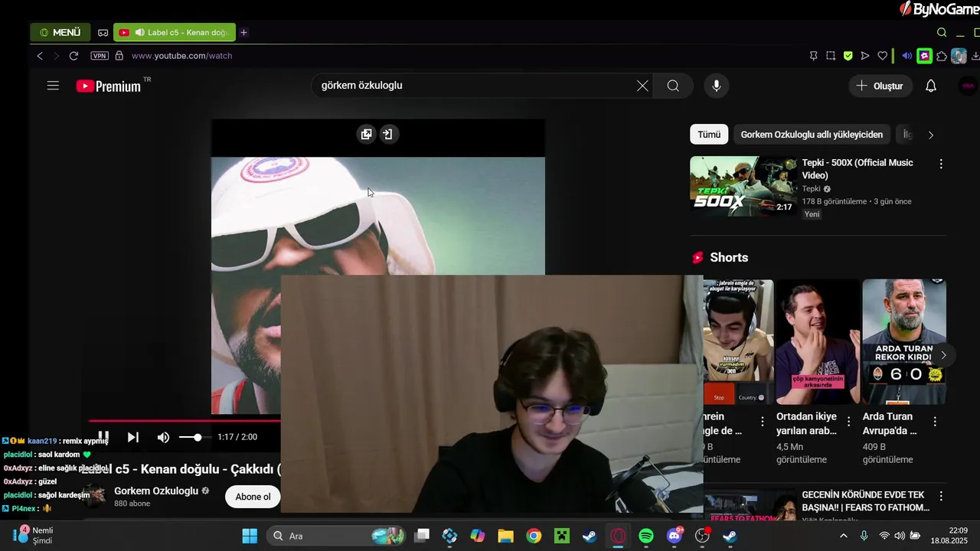The image size is (980, 551).
Task: Open options for GECENİN KÖRÜNDE video
Action: (941, 496)
